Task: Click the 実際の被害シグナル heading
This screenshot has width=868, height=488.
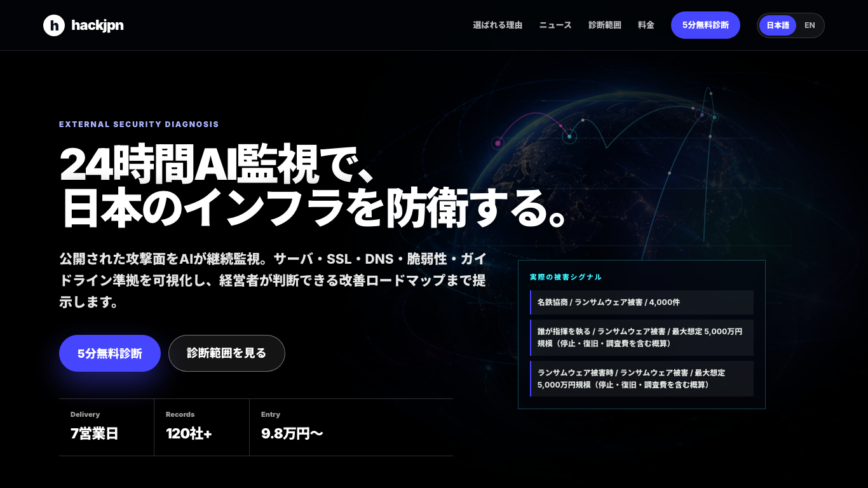Action: 566,277
